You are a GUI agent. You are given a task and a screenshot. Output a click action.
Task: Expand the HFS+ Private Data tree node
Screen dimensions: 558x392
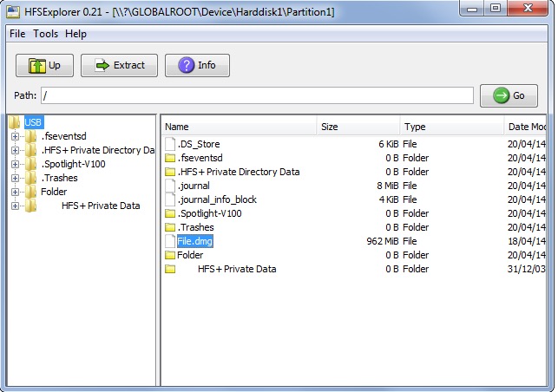[15, 206]
